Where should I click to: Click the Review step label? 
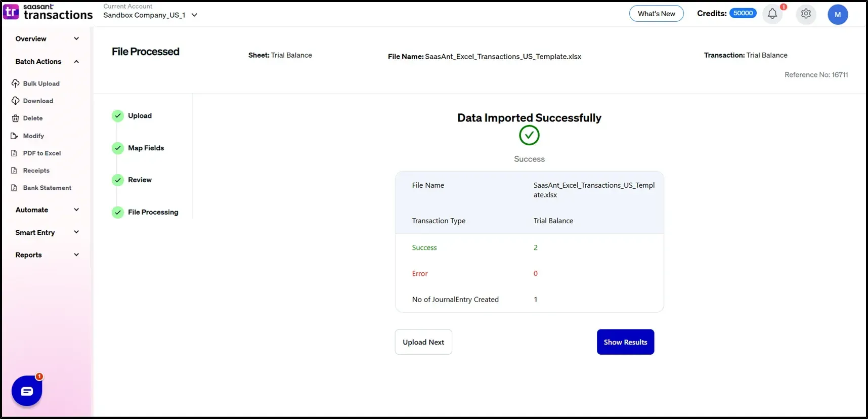point(140,180)
